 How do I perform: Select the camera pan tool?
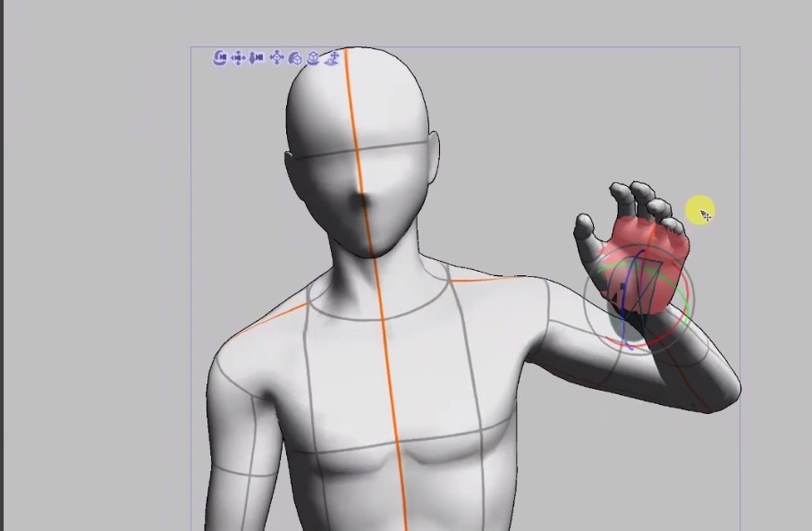coord(238,57)
